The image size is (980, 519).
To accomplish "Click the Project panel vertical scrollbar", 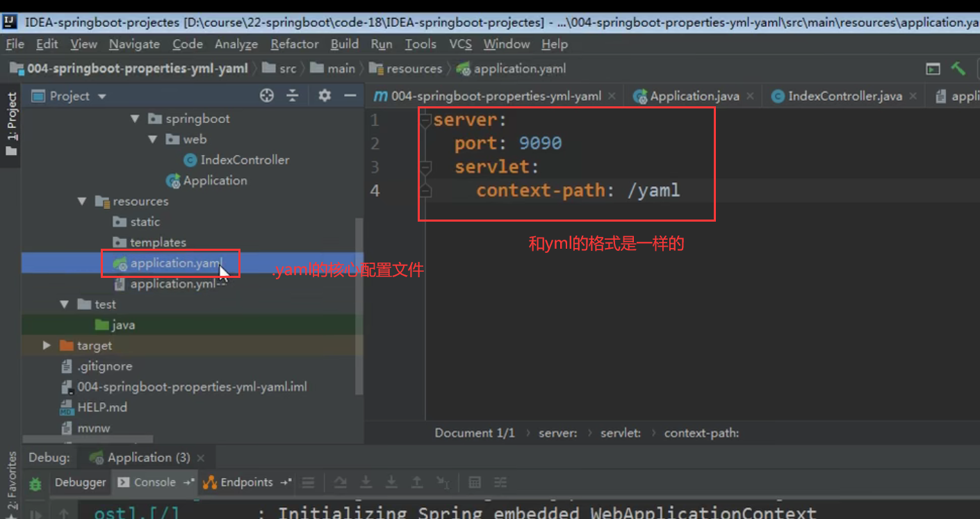I will (x=359, y=306).
